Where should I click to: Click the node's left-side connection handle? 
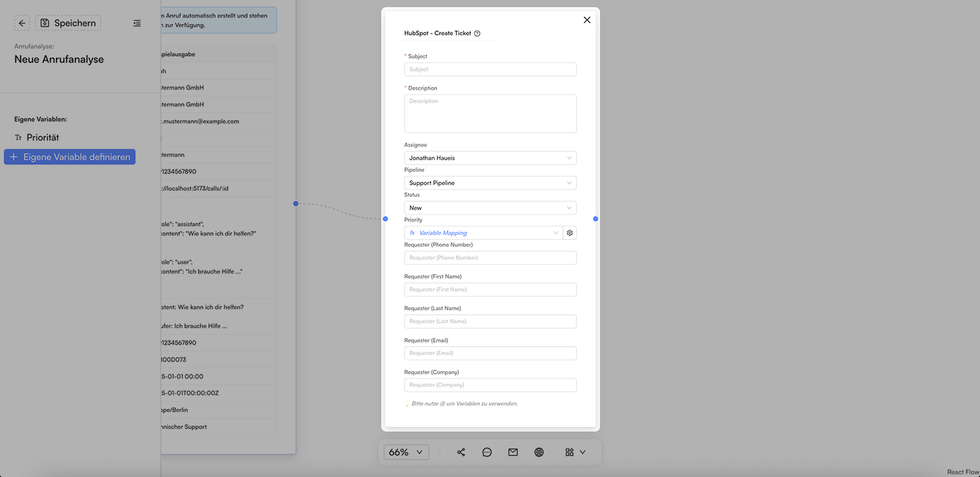(385, 219)
